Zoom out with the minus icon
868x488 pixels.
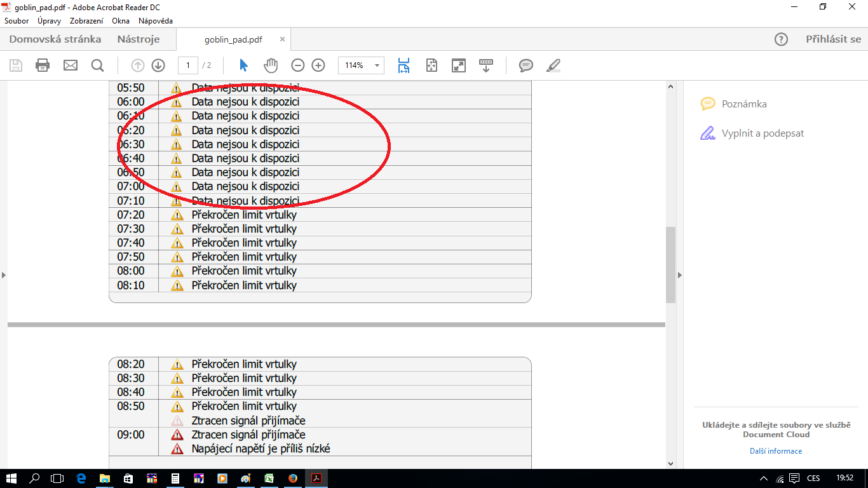(x=298, y=65)
